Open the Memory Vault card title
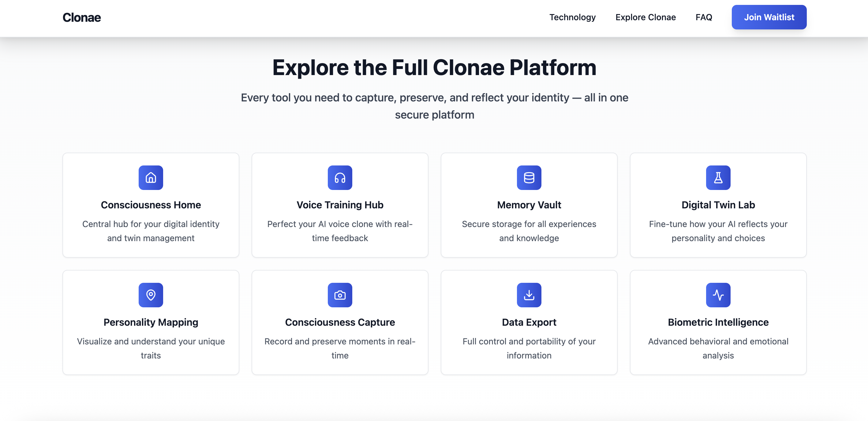 pyautogui.click(x=529, y=205)
